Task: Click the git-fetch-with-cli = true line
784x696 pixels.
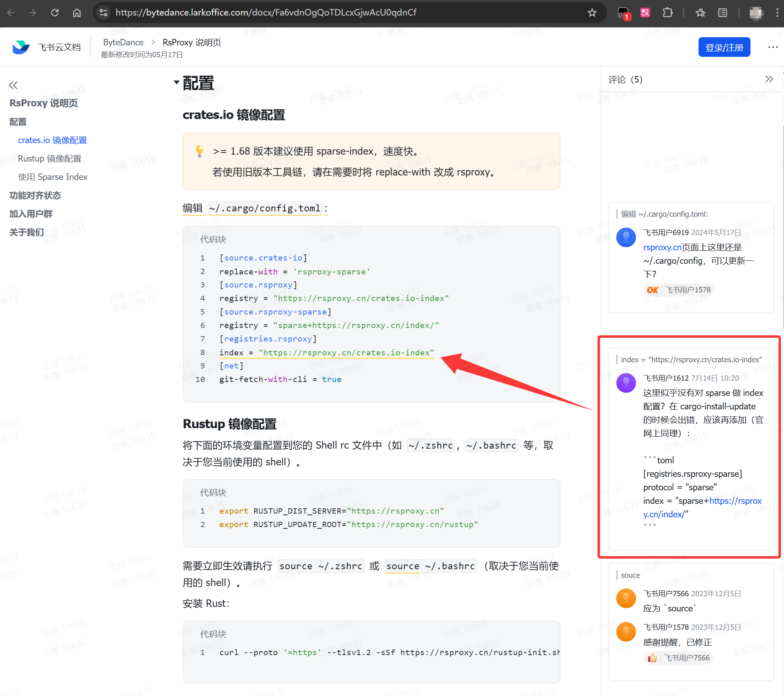Action: pyautogui.click(x=280, y=379)
